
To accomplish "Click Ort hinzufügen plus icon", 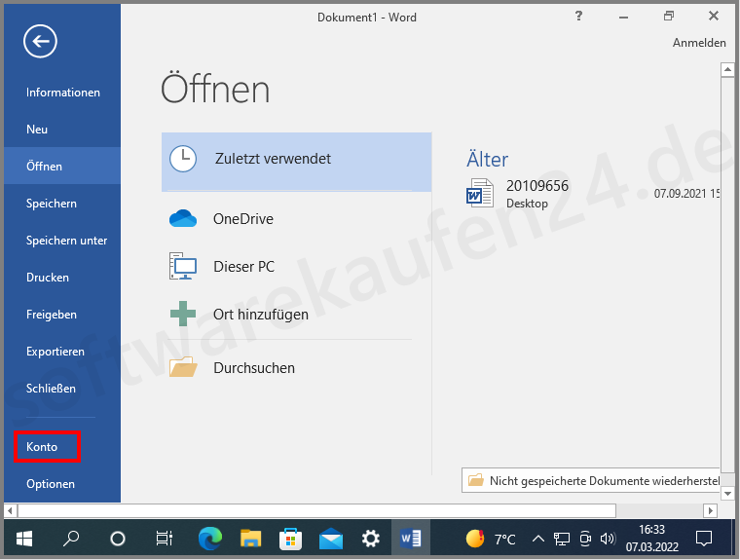I will click(x=183, y=314).
